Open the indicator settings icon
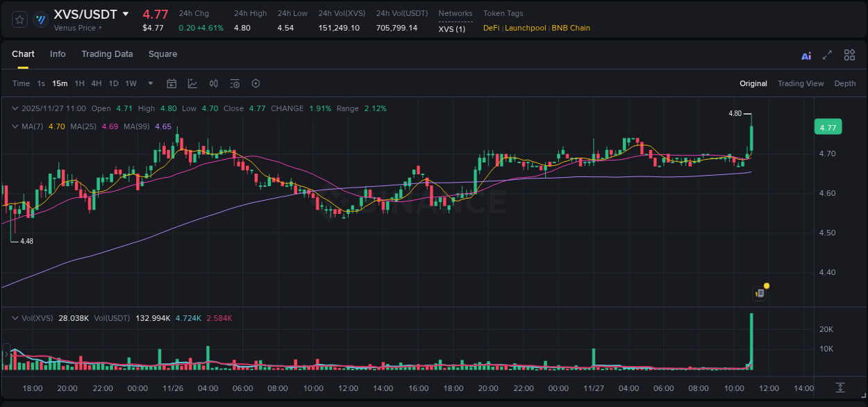Screen dimensions: 868x407 [234, 83]
